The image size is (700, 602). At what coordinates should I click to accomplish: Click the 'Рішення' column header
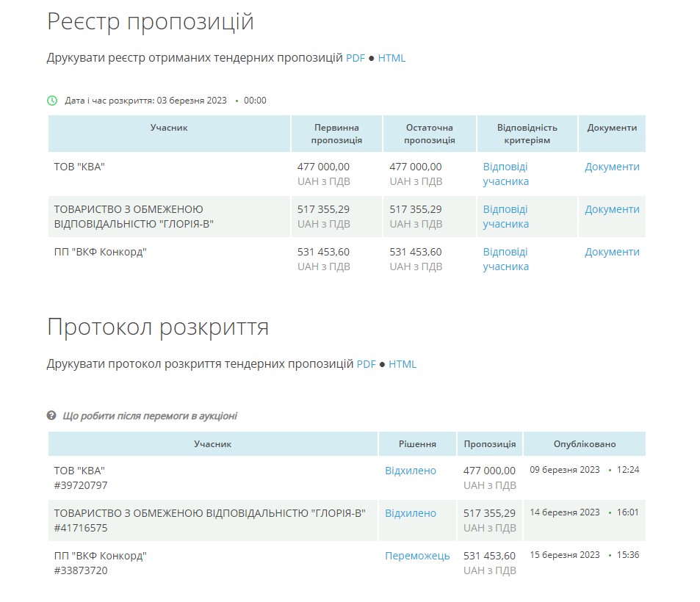[417, 444]
